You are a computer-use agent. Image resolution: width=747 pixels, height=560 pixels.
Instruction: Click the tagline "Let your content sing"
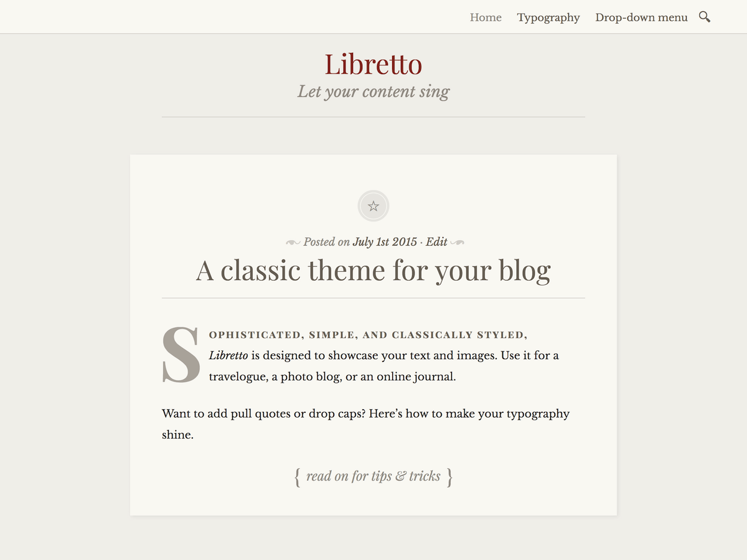[x=374, y=92]
